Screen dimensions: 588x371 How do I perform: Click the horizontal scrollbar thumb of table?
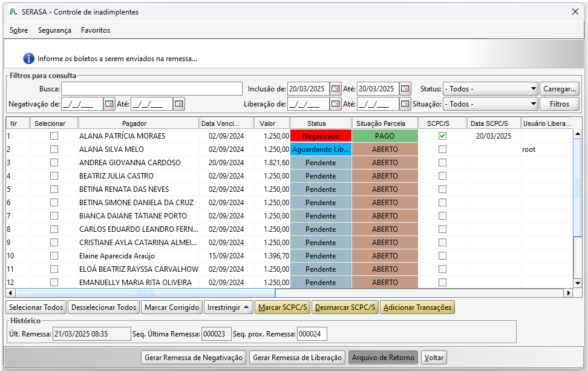[145, 292]
